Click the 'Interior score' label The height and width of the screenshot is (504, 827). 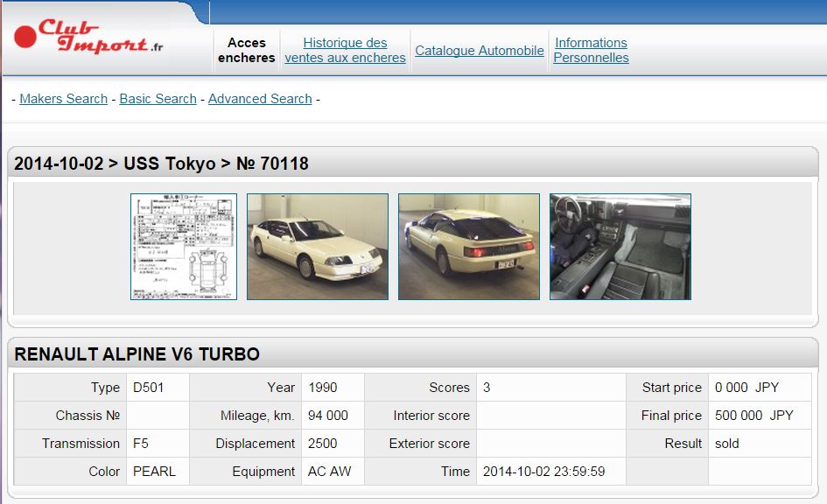point(431,416)
